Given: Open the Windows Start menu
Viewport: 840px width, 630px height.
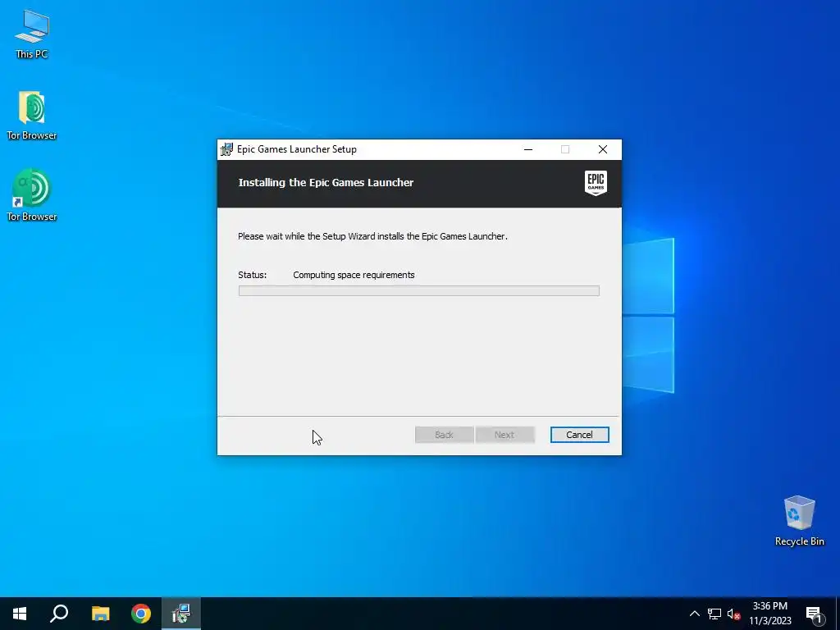Looking at the screenshot, I should pyautogui.click(x=20, y=614).
